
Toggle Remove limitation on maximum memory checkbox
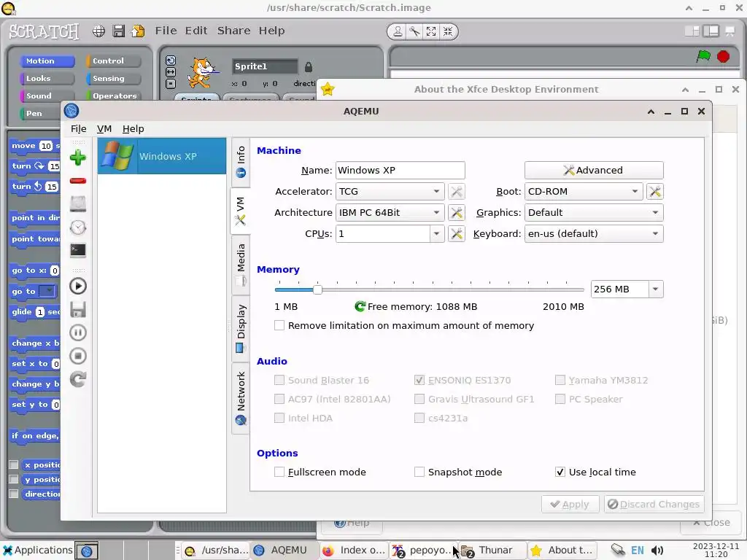click(x=279, y=325)
